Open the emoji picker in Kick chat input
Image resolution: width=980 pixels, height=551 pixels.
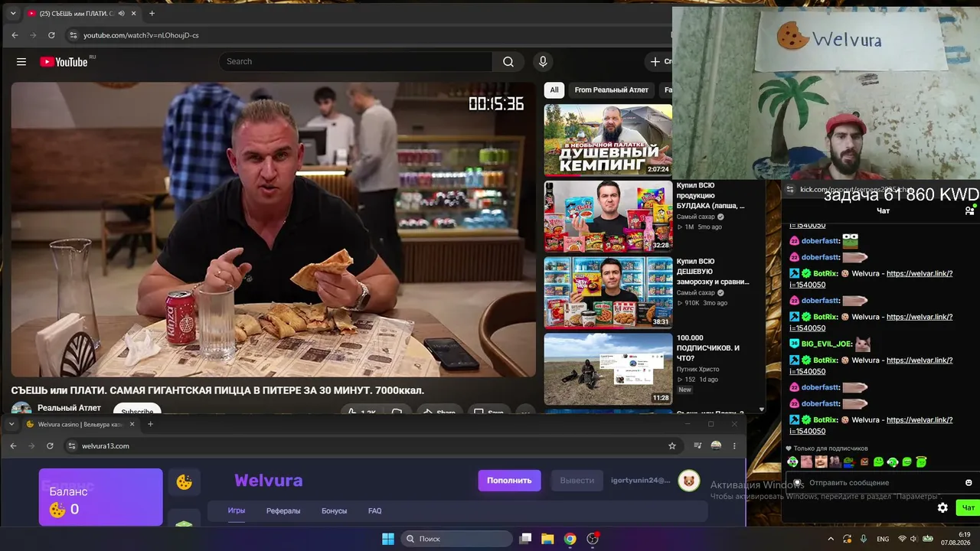pyautogui.click(x=969, y=483)
